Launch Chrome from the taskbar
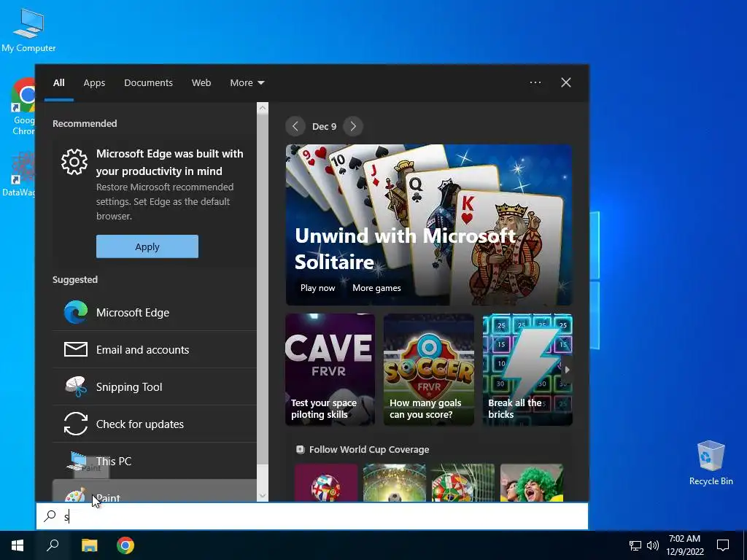The image size is (747, 560). pos(125,545)
